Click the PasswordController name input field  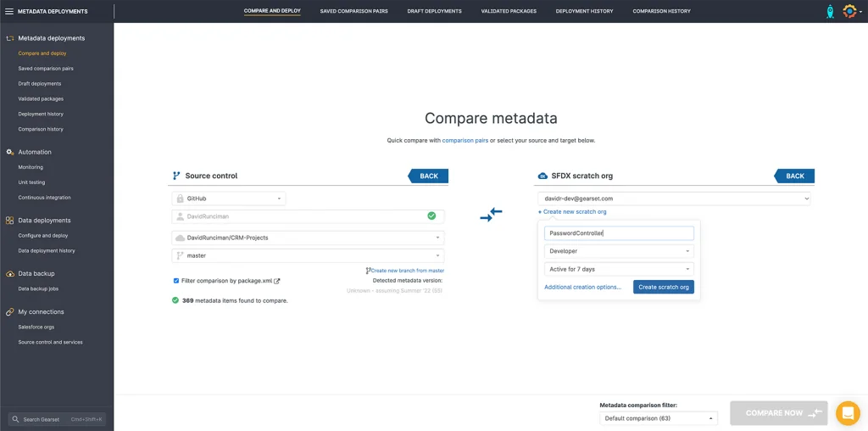619,233
